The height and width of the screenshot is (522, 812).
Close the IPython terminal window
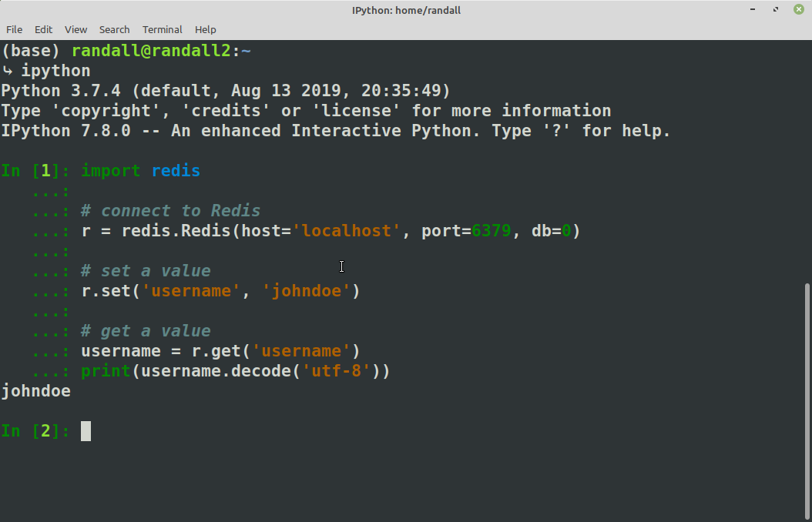(x=798, y=9)
